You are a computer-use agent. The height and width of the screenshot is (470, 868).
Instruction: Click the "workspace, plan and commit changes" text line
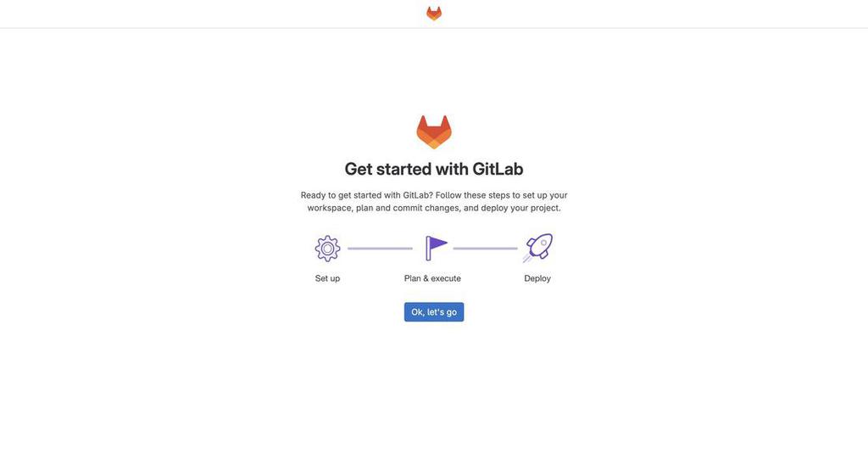click(x=384, y=208)
